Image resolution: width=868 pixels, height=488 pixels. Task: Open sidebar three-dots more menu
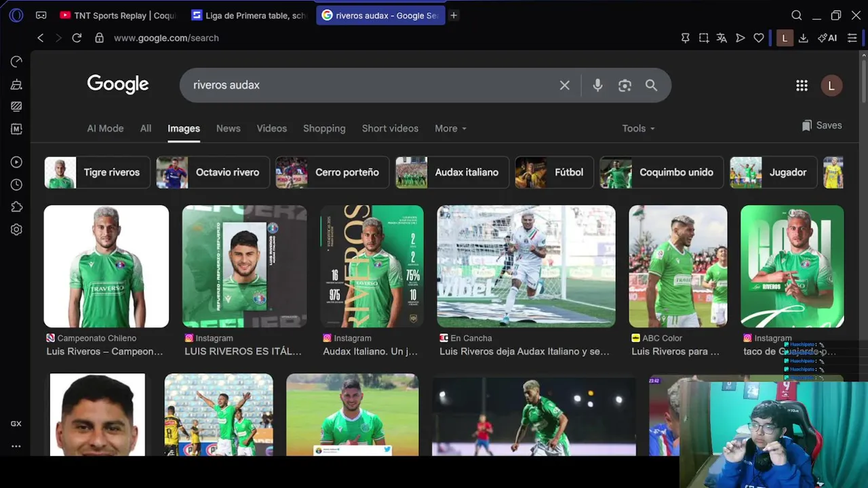[16, 446]
